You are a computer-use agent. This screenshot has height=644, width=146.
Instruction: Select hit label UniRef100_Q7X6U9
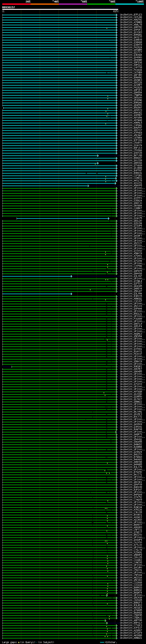(x=131, y=165)
